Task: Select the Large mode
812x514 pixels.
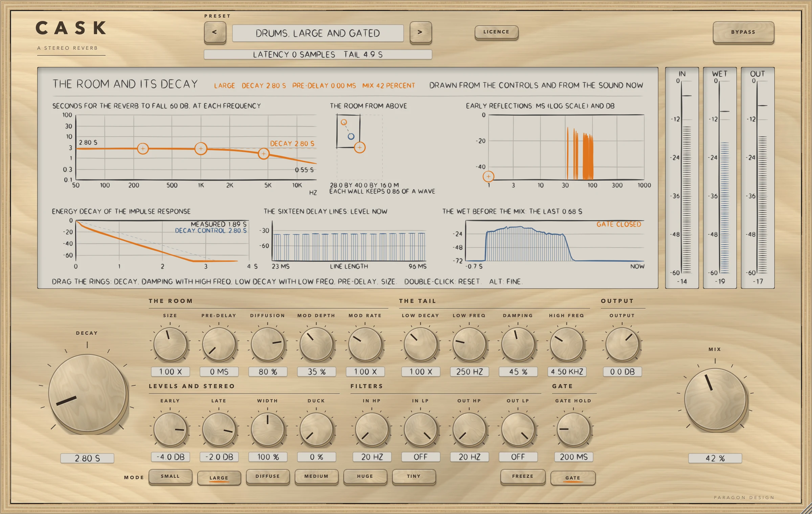Action: click(219, 477)
